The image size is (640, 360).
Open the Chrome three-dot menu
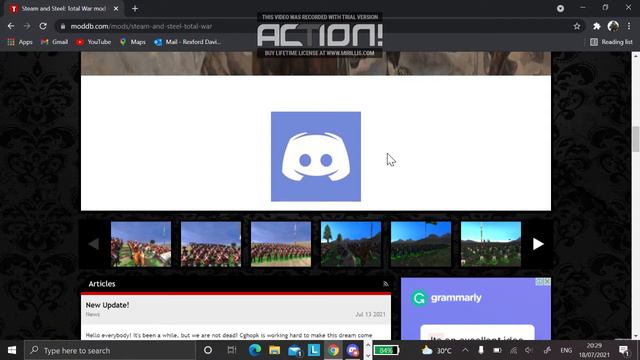[x=629, y=26]
